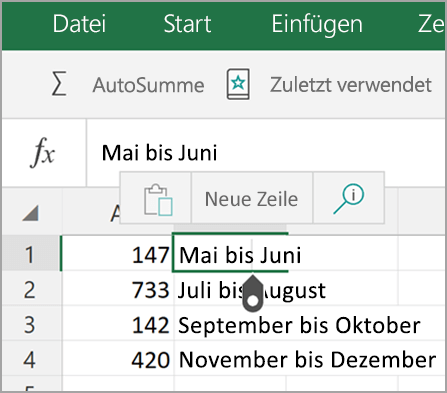Click the AutoSumme label
The height and width of the screenshot is (393, 447).
[x=148, y=85]
